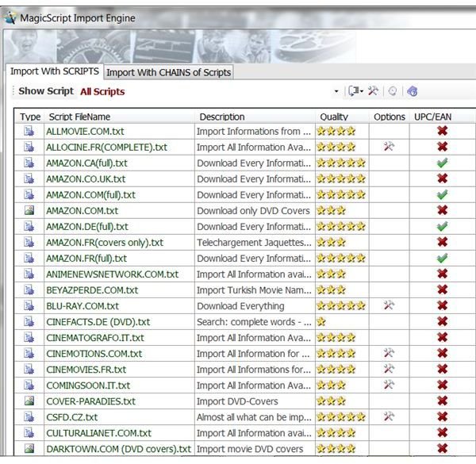Click the script type icon for CINEFACTS.DE (DVD).txt
476x464 pixels.
[29, 322]
